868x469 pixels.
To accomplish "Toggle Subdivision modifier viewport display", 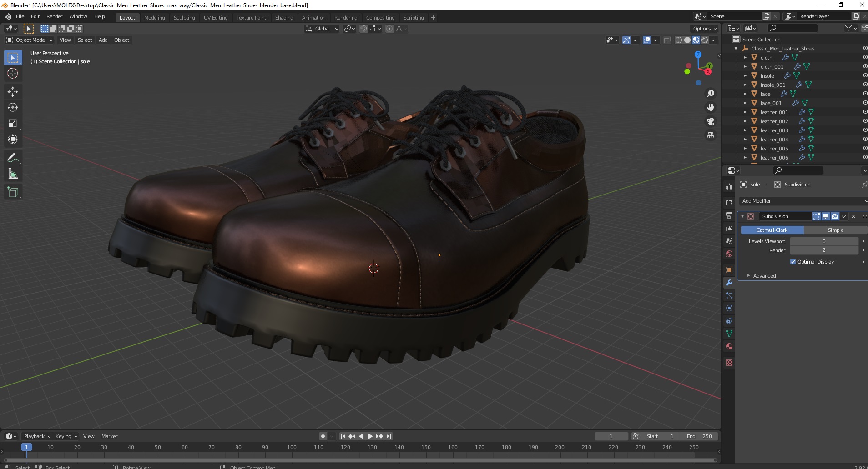I will 825,216.
